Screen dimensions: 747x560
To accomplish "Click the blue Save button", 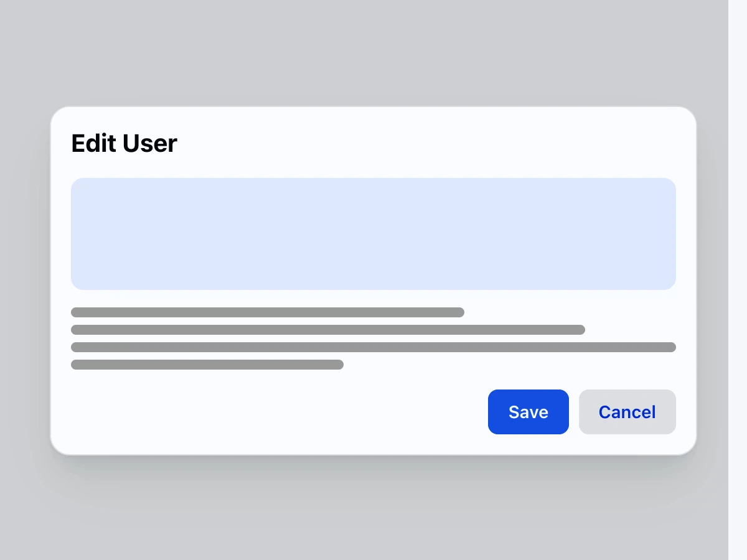I will click(528, 412).
